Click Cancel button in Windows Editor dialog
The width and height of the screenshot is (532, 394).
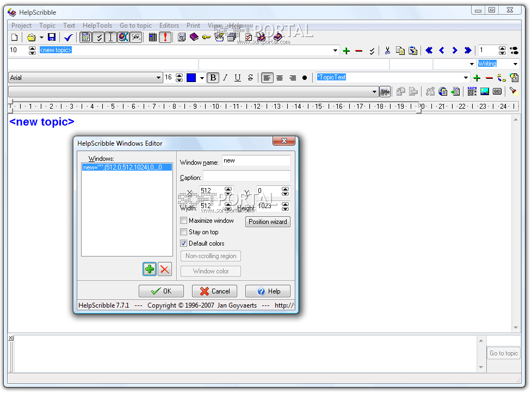(214, 291)
